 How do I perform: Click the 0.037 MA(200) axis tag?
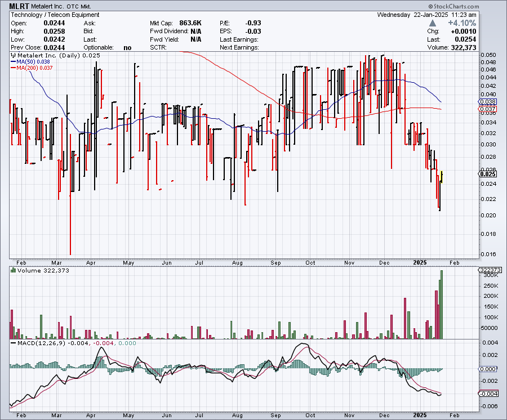487,109
